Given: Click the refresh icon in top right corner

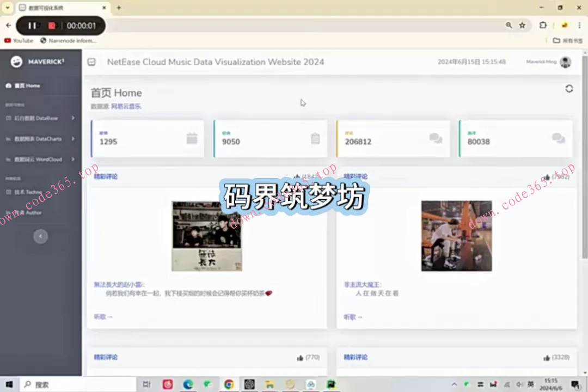Looking at the screenshot, I should (x=569, y=89).
